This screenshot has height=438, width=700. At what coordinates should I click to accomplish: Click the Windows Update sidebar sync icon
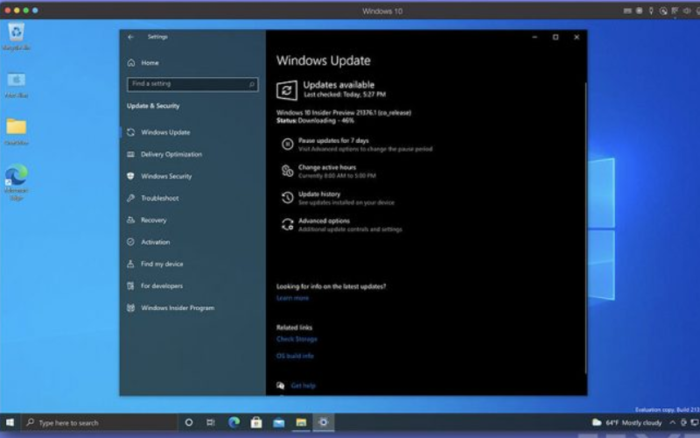click(x=130, y=132)
